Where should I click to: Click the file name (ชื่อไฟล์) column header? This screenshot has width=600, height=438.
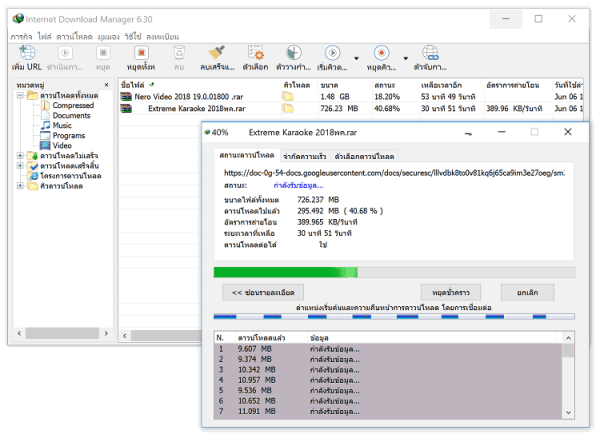click(199, 85)
